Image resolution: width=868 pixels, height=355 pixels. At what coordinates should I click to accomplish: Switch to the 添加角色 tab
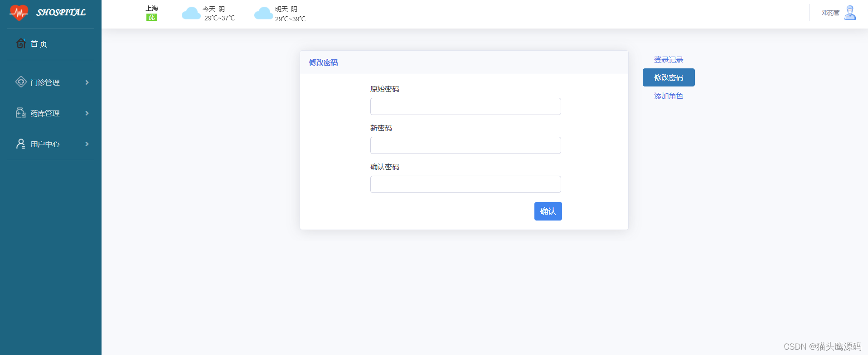point(669,96)
